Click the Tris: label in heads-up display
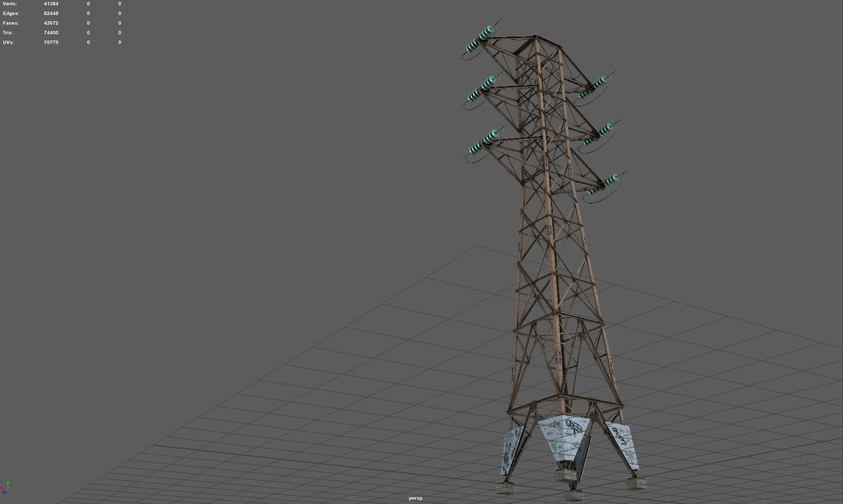Viewport: 843px width, 504px height. (x=8, y=33)
